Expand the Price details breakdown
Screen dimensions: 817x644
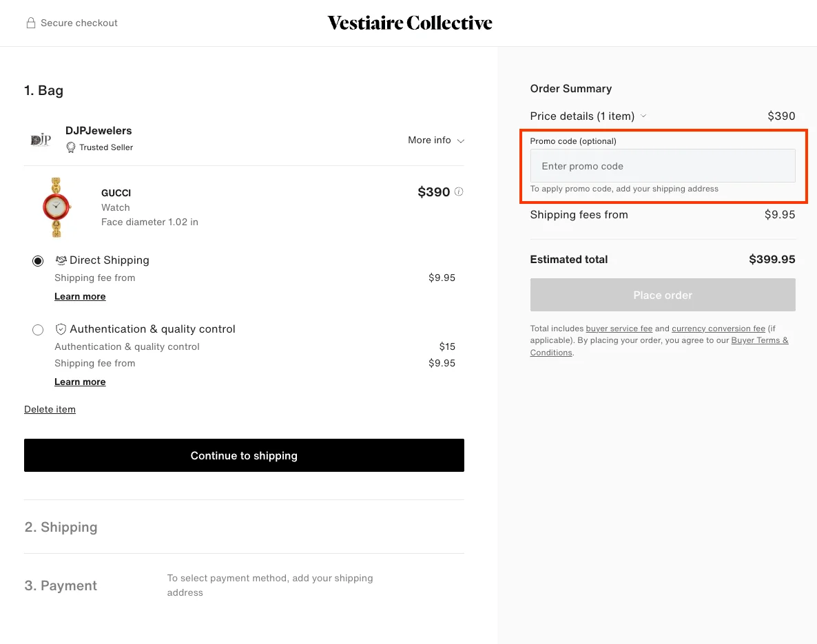[643, 116]
